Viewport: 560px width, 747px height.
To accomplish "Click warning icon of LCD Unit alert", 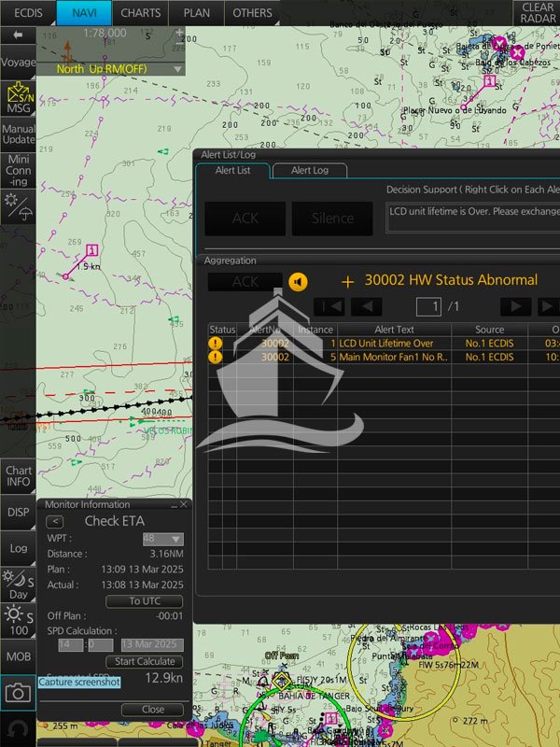I will point(216,343).
